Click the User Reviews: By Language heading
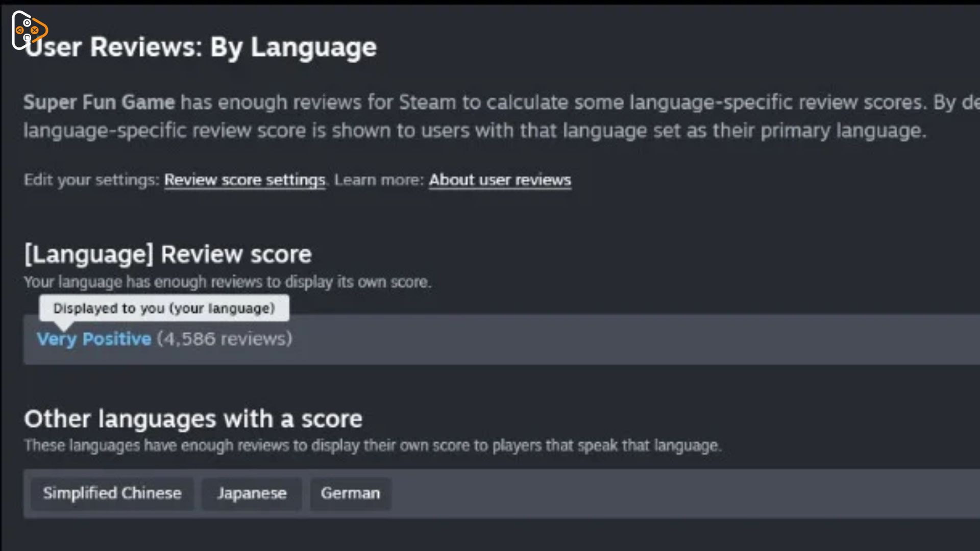This screenshot has height=551, width=980. click(x=200, y=47)
